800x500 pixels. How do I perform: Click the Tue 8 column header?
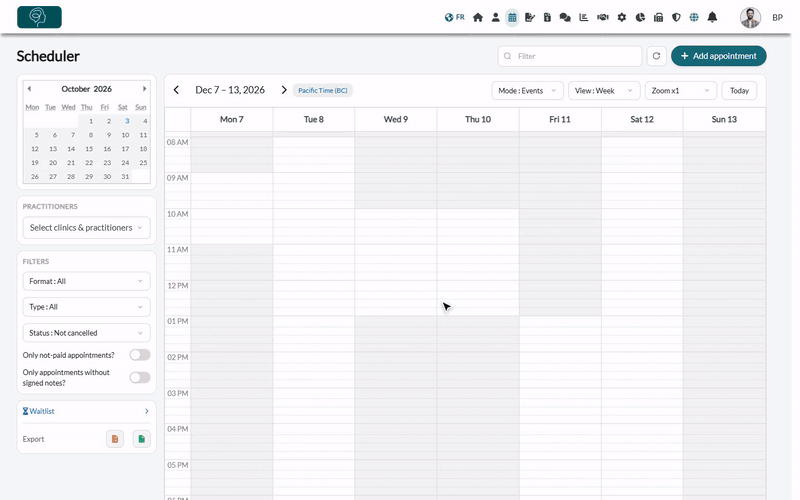point(314,119)
